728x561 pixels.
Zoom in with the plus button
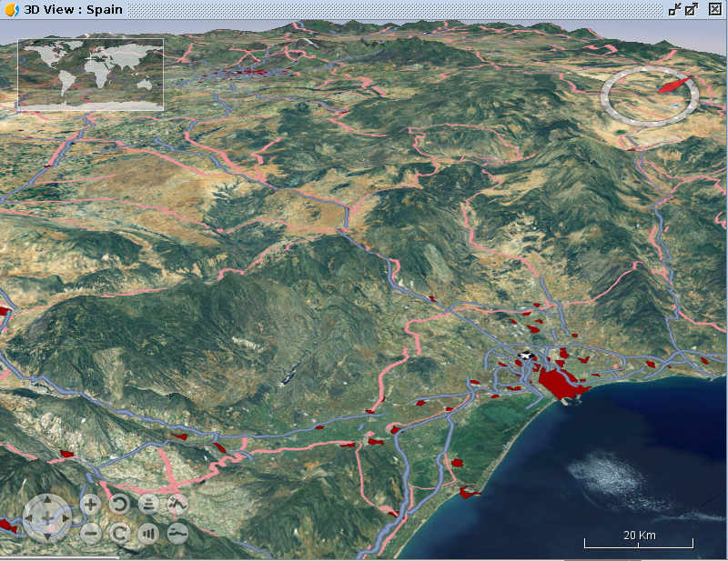tap(90, 504)
